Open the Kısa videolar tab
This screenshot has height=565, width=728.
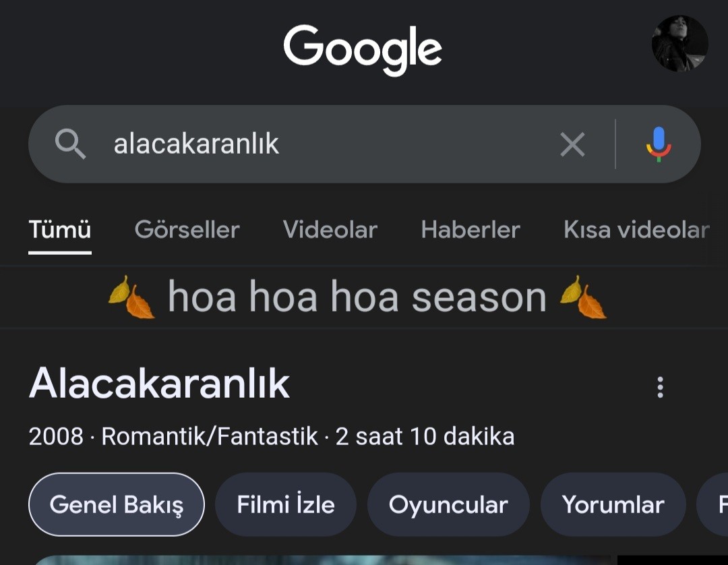(636, 230)
